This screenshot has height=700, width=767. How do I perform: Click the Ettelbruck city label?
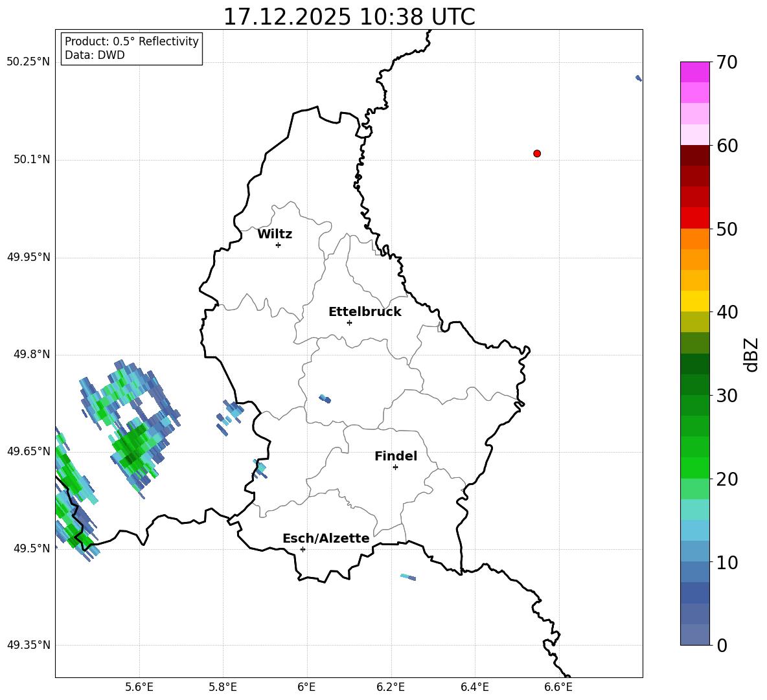(365, 312)
